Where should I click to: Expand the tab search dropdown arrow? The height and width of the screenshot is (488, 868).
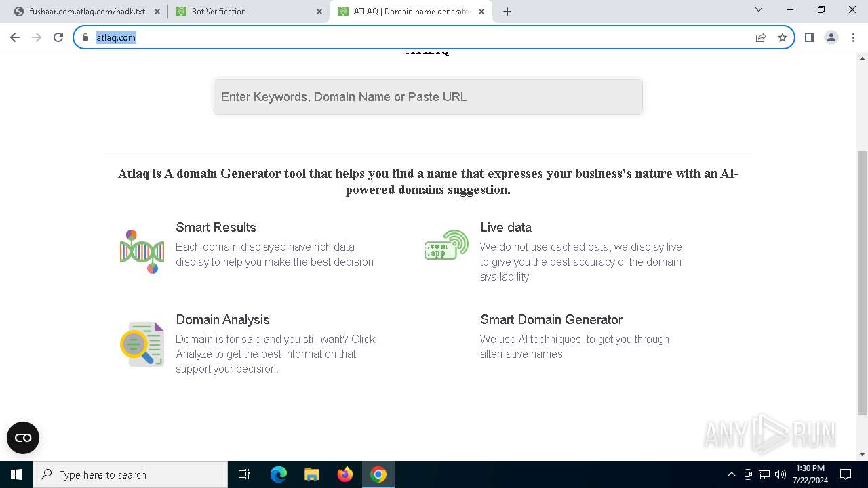click(x=759, y=9)
